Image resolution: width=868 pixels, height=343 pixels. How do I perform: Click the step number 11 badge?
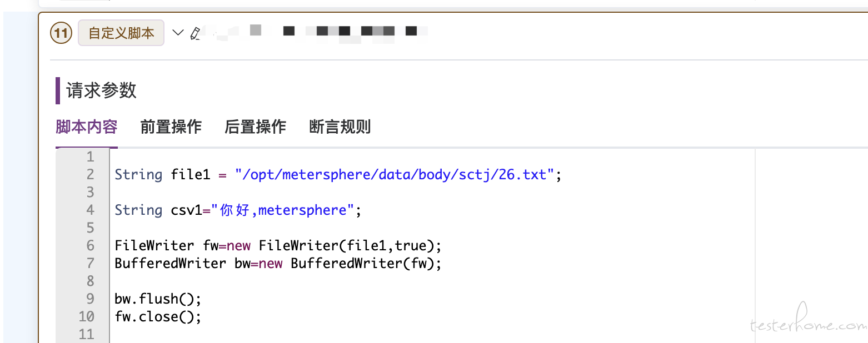[x=61, y=33]
